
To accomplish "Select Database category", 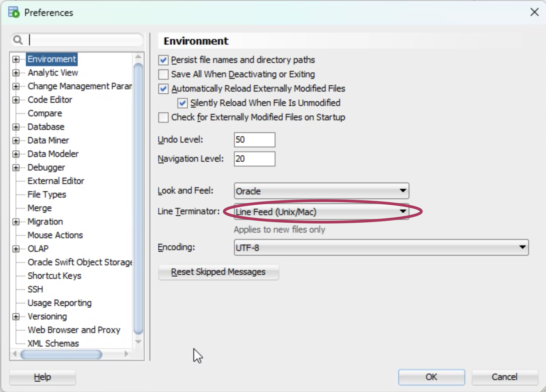I will [x=46, y=127].
